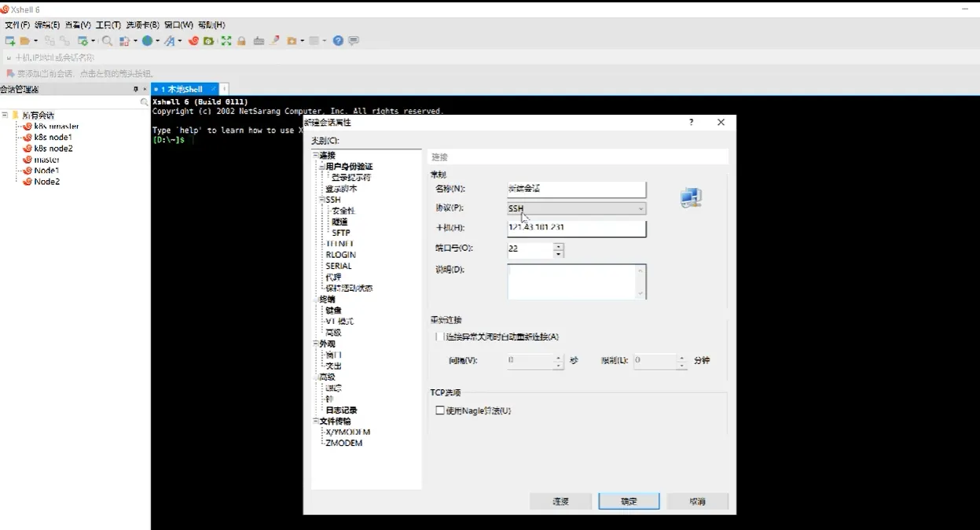The image size is (980, 530).
Task: Open the dropdown arrow beside Open folder icon
Action: click(x=35, y=41)
